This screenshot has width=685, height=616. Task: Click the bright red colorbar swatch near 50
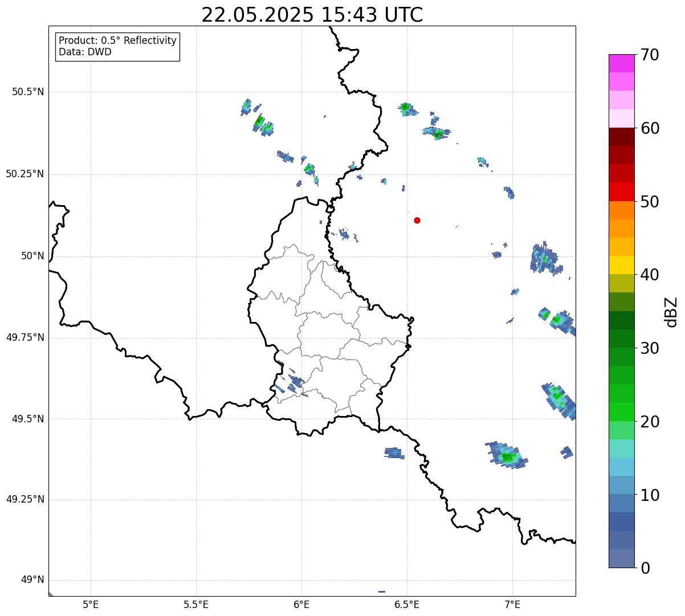(x=621, y=192)
